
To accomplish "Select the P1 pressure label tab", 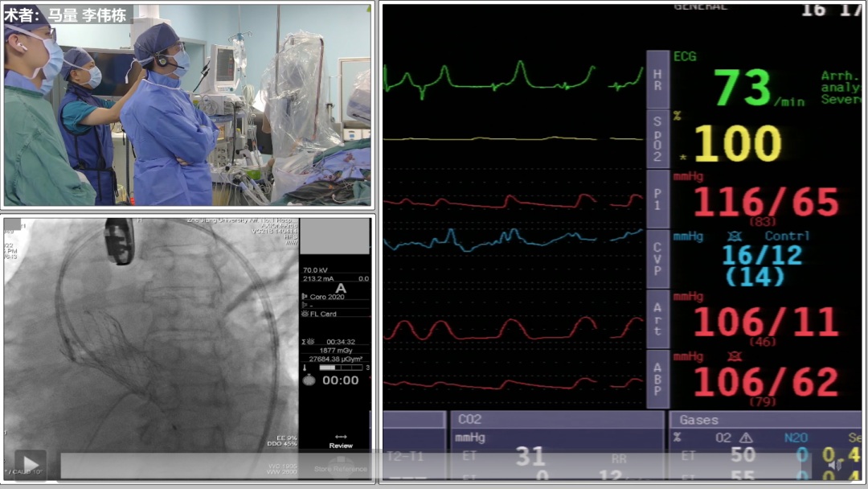I will 657,199.
